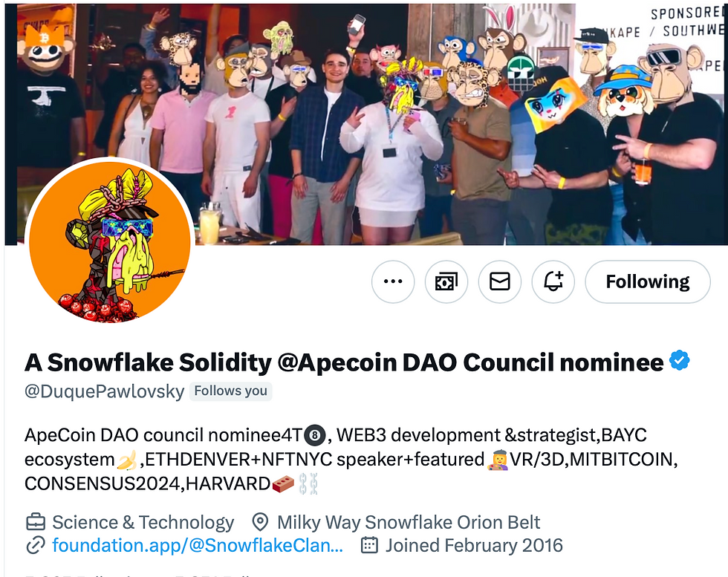Click the tip/send money icon button

click(x=446, y=281)
